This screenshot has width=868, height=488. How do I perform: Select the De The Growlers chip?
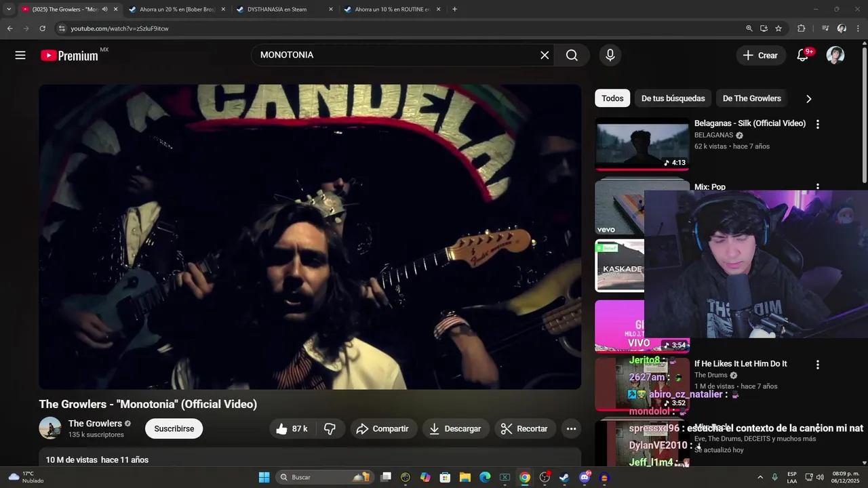point(751,98)
